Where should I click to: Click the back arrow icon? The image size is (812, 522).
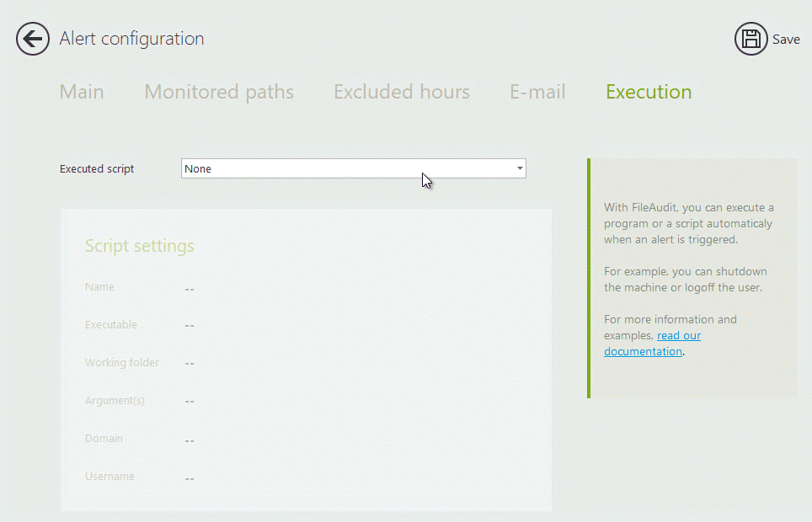tap(33, 39)
